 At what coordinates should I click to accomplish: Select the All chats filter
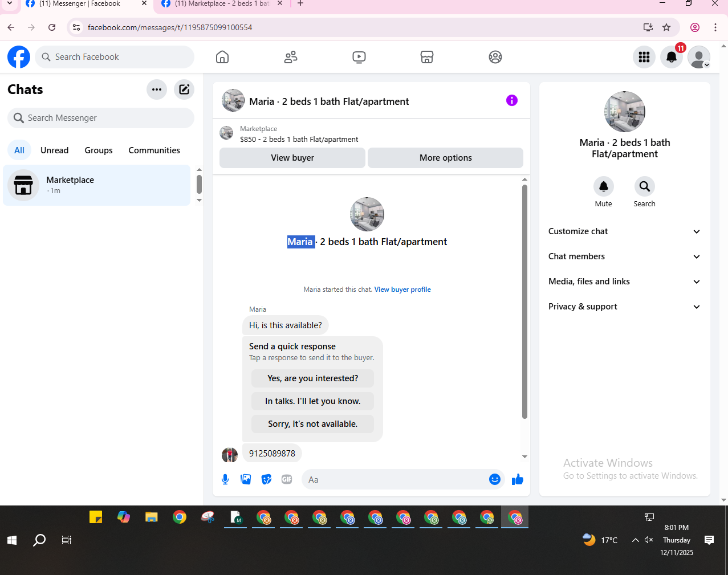[x=19, y=150]
